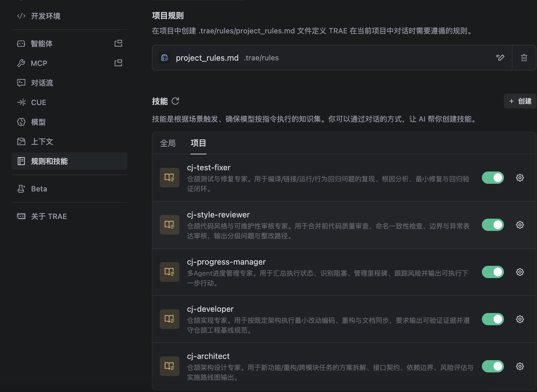Click the cj-style-reviewer skill book icon
Viewport: 537px width, 392px height.
[170, 225]
